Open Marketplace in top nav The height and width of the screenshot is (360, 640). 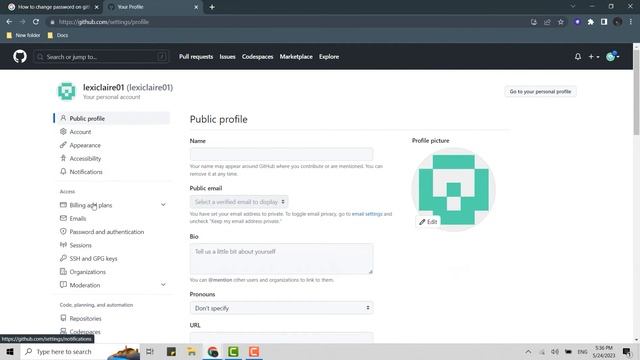[296, 57]
